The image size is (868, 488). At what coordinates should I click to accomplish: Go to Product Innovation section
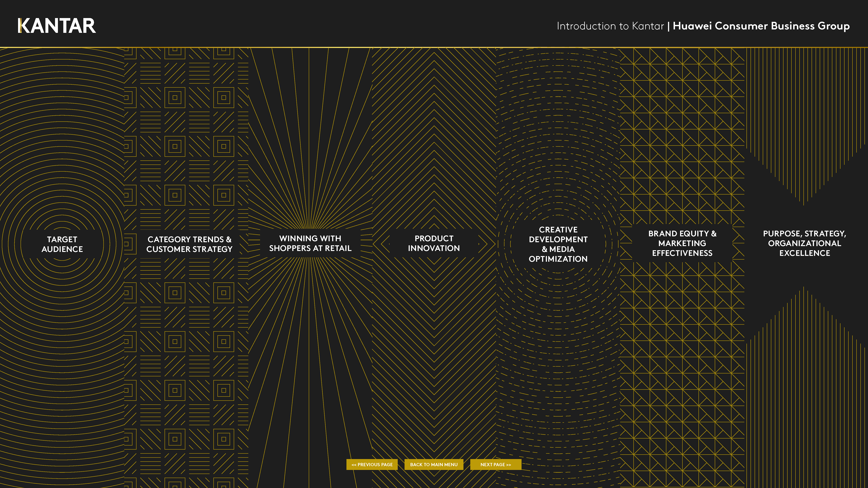coord(434,243)
